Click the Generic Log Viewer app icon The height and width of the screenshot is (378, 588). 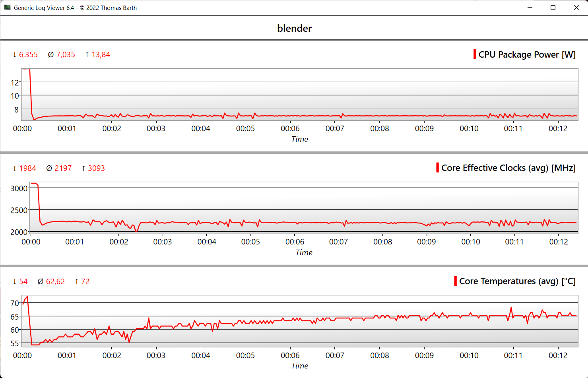pos(7,8)
